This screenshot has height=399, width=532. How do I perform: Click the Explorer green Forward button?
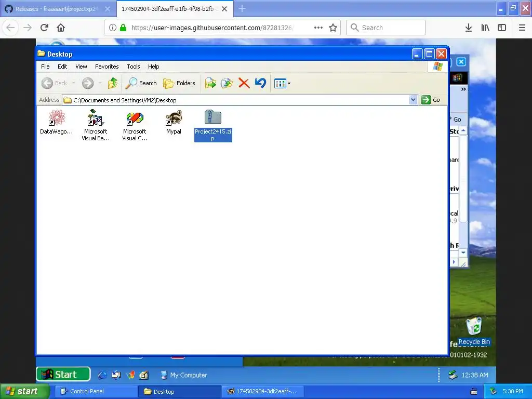tap(88, 83)
